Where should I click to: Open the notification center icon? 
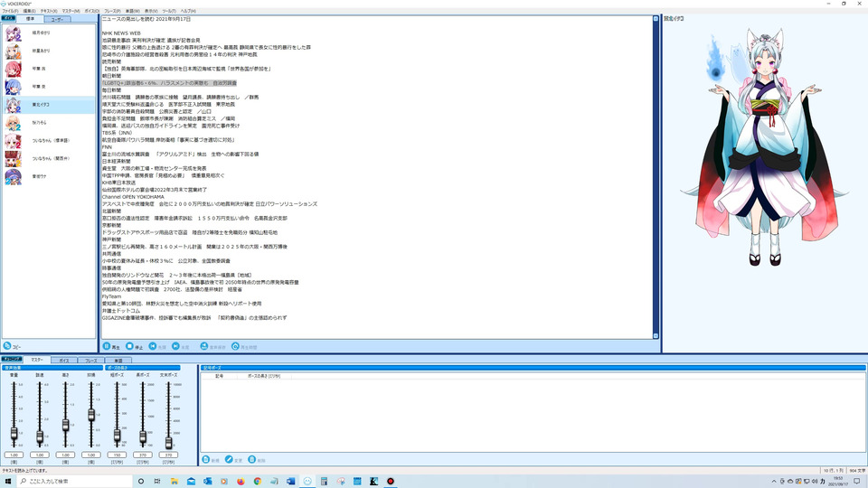857,482
